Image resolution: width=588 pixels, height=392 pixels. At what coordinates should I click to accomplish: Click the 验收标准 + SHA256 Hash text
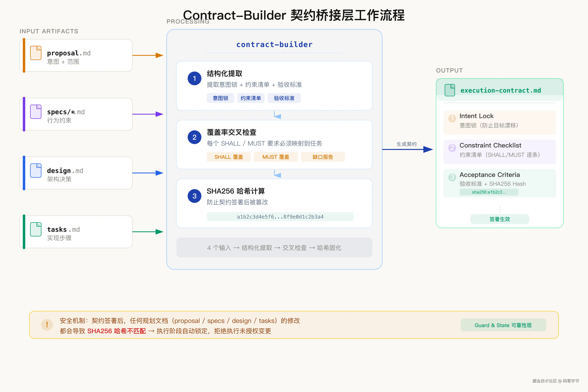tap(492, 184)
